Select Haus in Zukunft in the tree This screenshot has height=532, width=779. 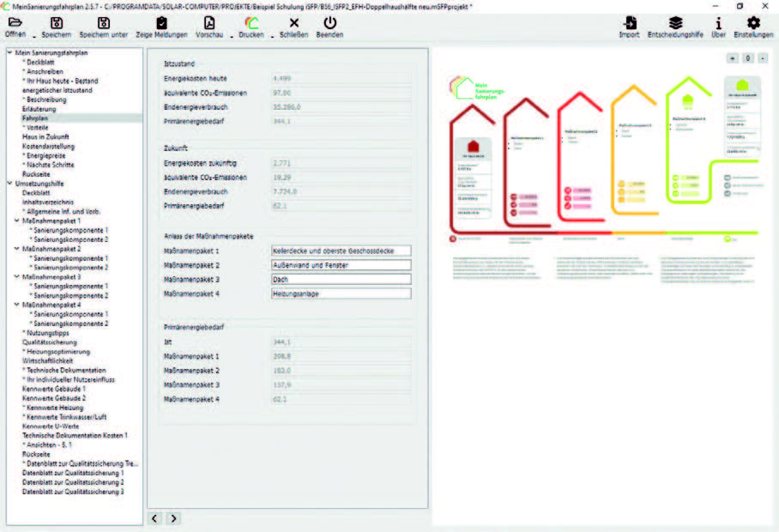45,136
